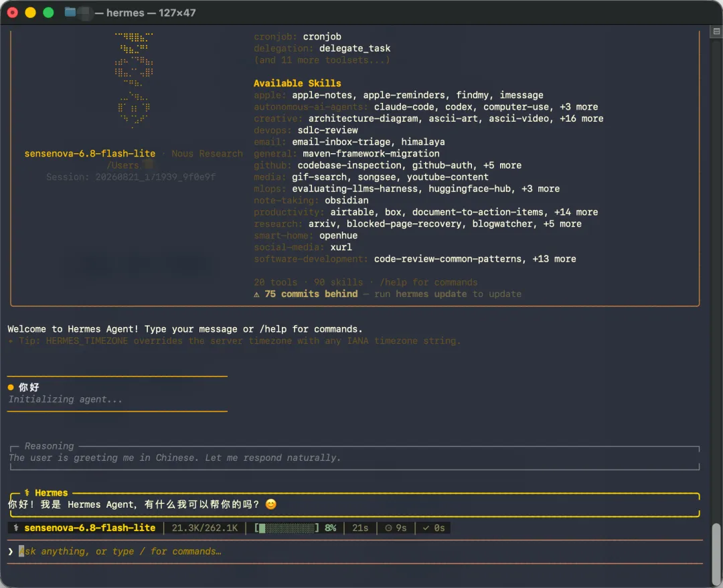This screenshot has height=588, width=723.
Task: Click the status bar model name sensenova-6.8-flash-lite
Action: (90, 528)
